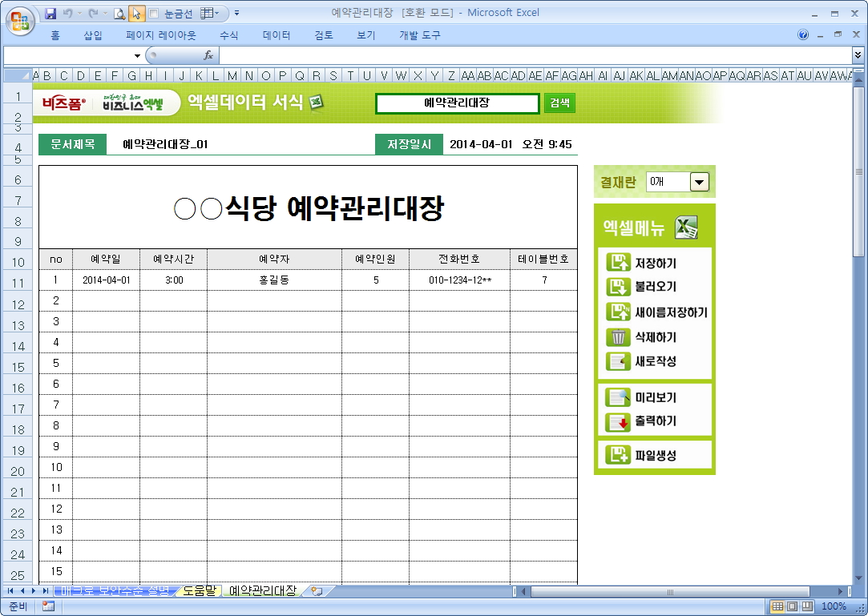
Task: Open the 결재란 0개 dropdown arrow
Action: point(700,182)
